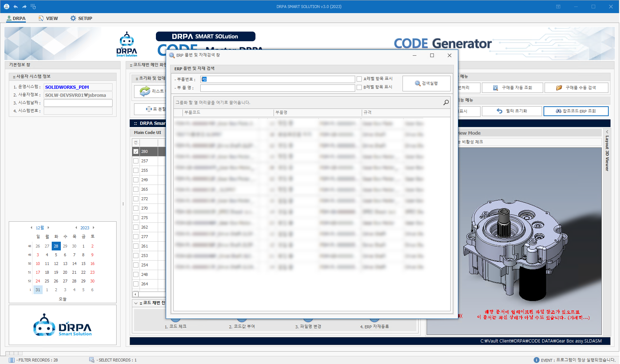620x364 pixels.
Task: Check the row 262 checkbox
Action: point(136,227)
